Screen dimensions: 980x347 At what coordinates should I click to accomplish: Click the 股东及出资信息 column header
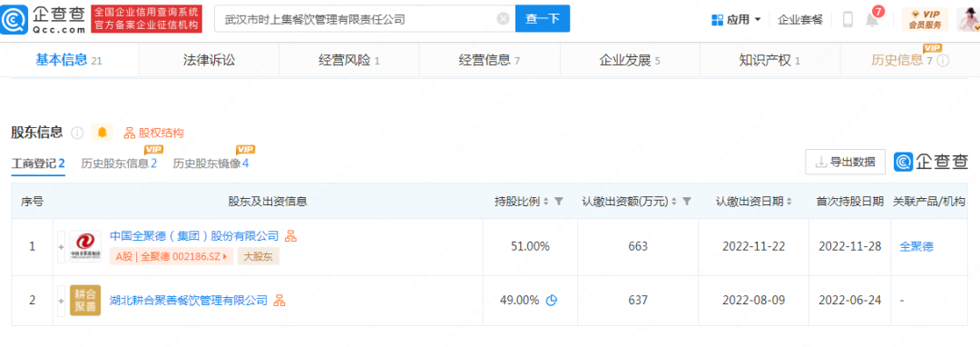[268, 202]
